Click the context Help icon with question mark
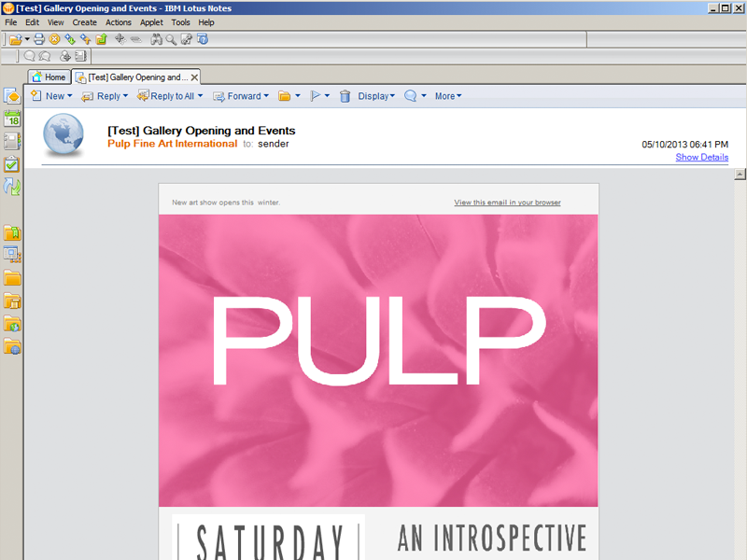Screen dimensions: 747x560 click(x=203, y=39)
